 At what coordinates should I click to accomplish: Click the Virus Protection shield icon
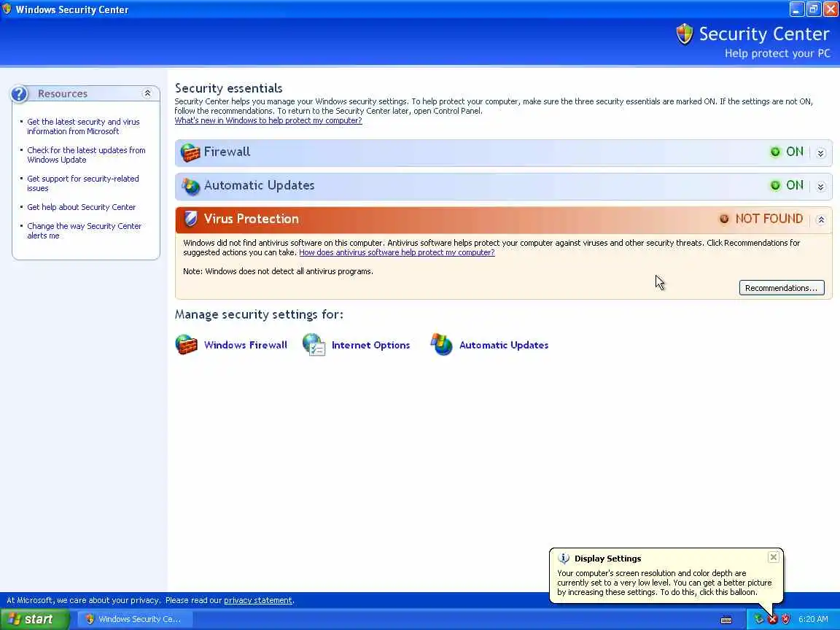click(190, 219)
